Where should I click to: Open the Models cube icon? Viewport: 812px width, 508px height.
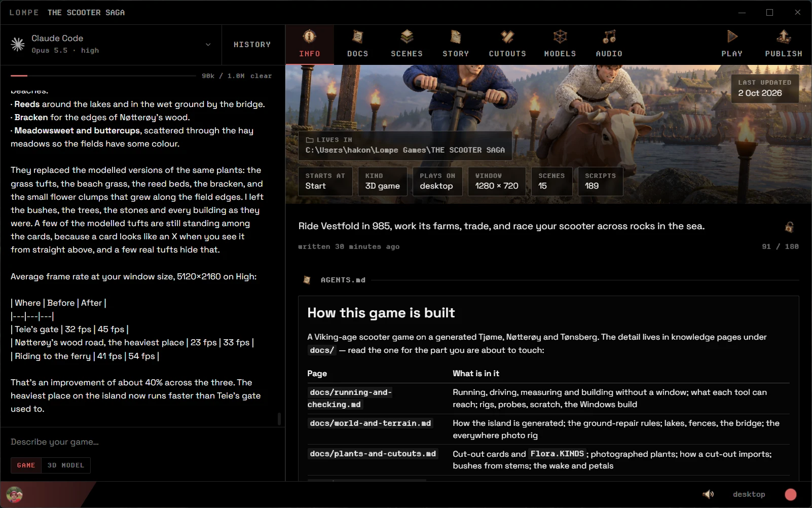(560, 37)
